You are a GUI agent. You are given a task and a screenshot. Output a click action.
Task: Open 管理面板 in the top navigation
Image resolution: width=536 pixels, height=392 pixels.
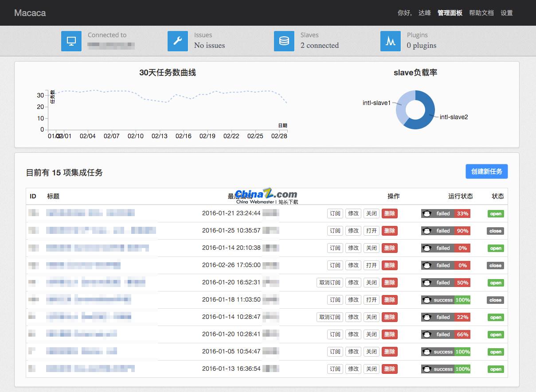point(450,13)
